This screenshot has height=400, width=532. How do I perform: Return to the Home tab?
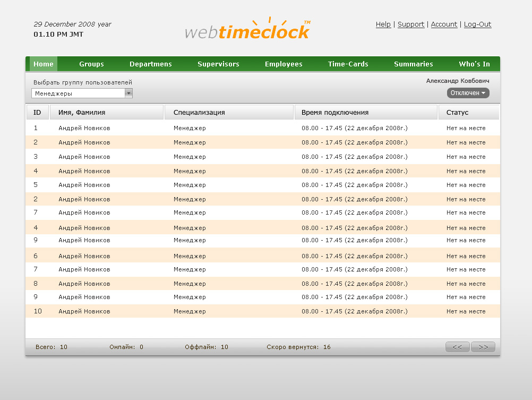[x=43, y=63]
